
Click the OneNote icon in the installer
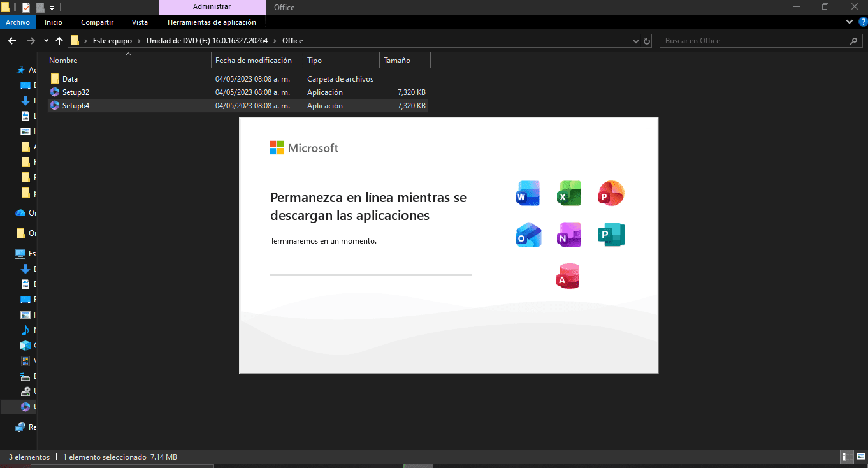[x=569, y=235]
